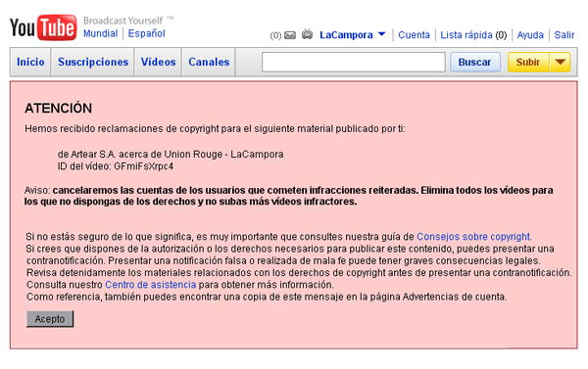Open Lista rápida link
This screenshot has height=369, width=588.
466,35
